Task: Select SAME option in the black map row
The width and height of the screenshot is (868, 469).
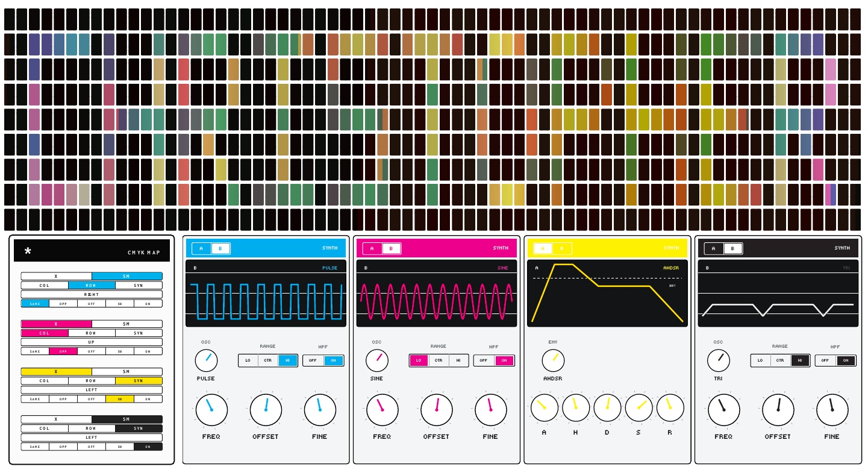Action: (35, 446)
